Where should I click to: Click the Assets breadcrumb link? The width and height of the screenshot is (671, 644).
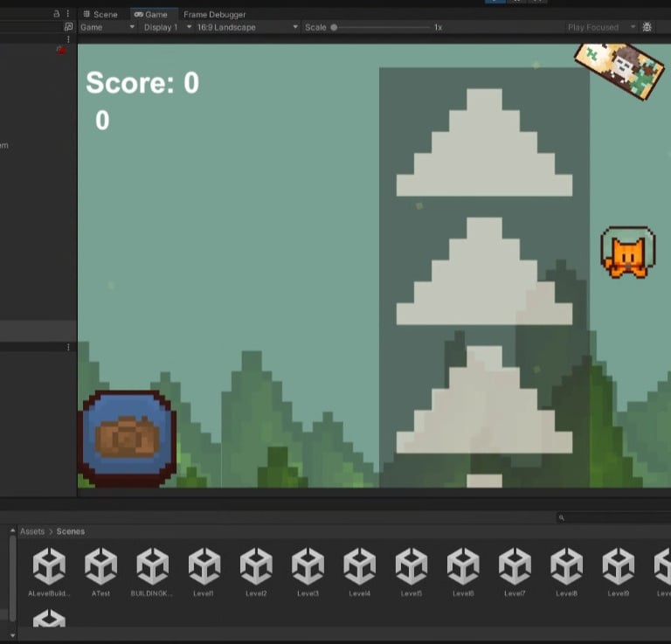click(x=32, y=531)
